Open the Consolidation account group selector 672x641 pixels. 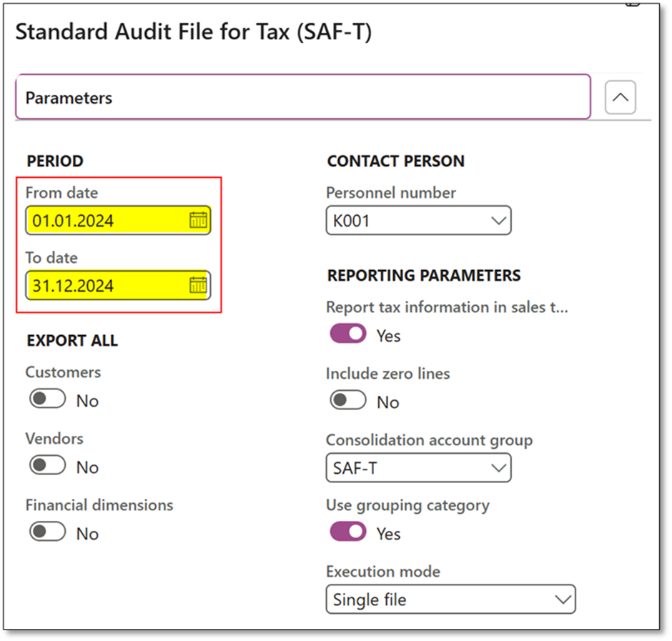click(x=418, y=468)
